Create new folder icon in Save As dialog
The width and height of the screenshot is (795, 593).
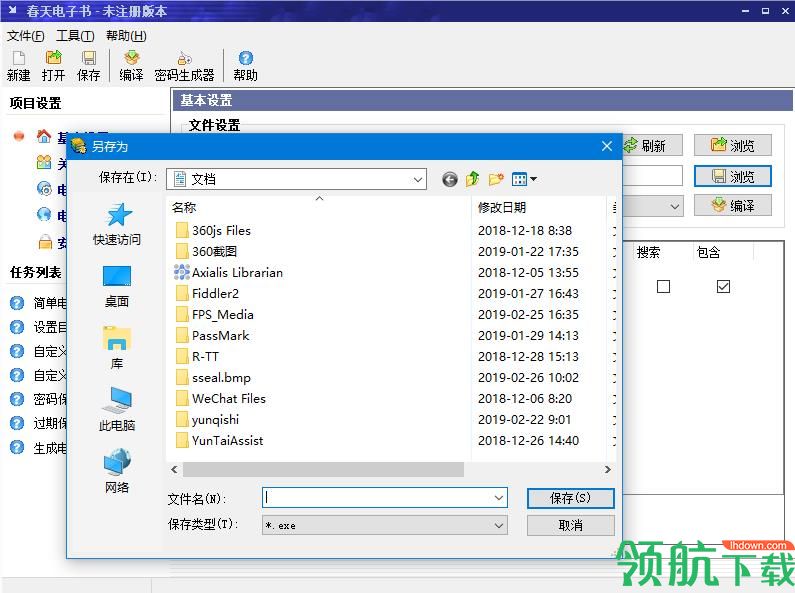(496, 179)
